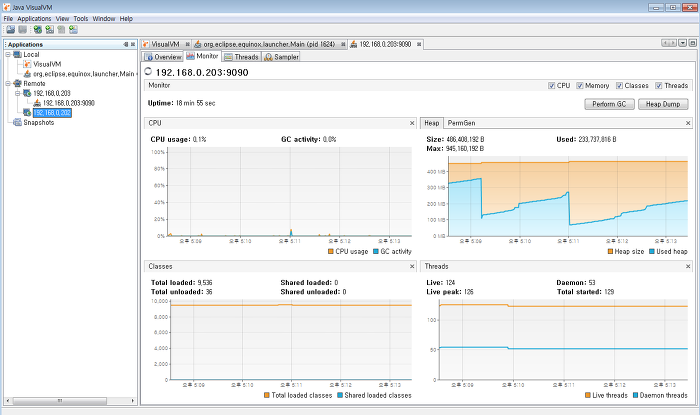Image resolution: width=700 pixels, height=415 pixels.
Task: Switch to org.eclipse.equinox.launcher.Main tab
Action: (269, 44)
